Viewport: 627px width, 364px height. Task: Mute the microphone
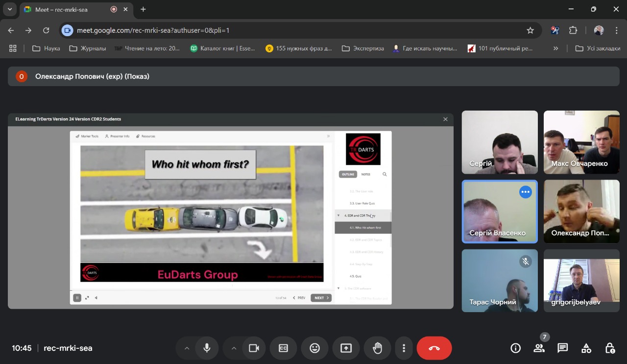click(x=207, y=348)
